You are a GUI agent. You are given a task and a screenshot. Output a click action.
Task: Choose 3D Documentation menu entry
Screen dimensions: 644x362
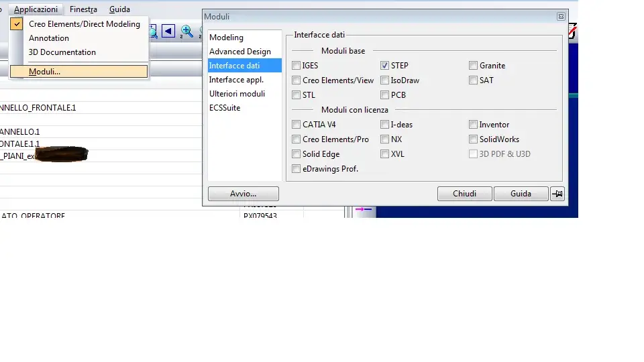79,52
